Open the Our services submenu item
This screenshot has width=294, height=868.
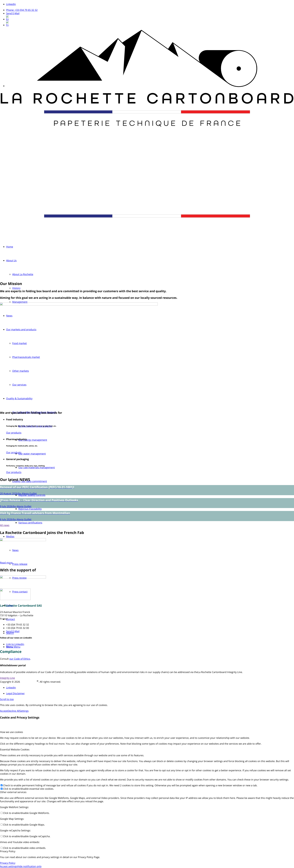tap(19, 385)
